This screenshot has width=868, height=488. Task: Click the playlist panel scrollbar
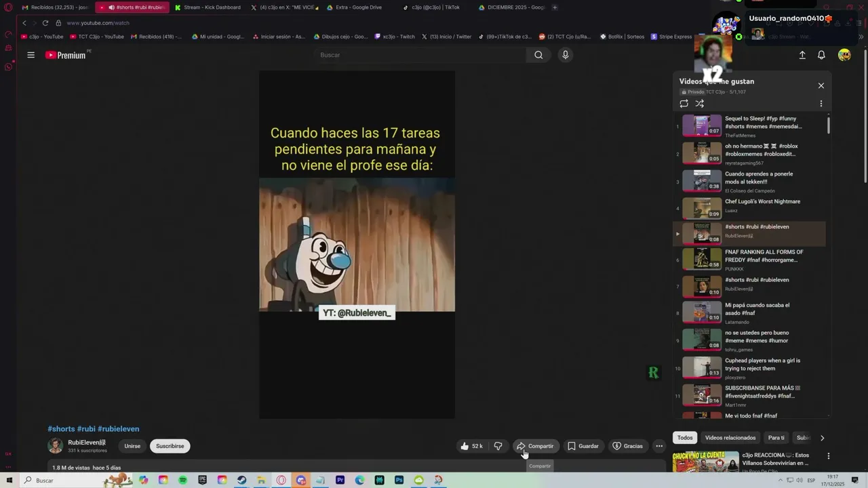tap(828, 125)
